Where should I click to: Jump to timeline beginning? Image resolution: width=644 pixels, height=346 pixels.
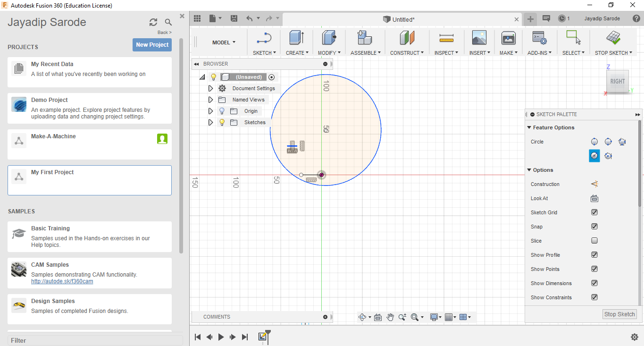click(198, 337)
